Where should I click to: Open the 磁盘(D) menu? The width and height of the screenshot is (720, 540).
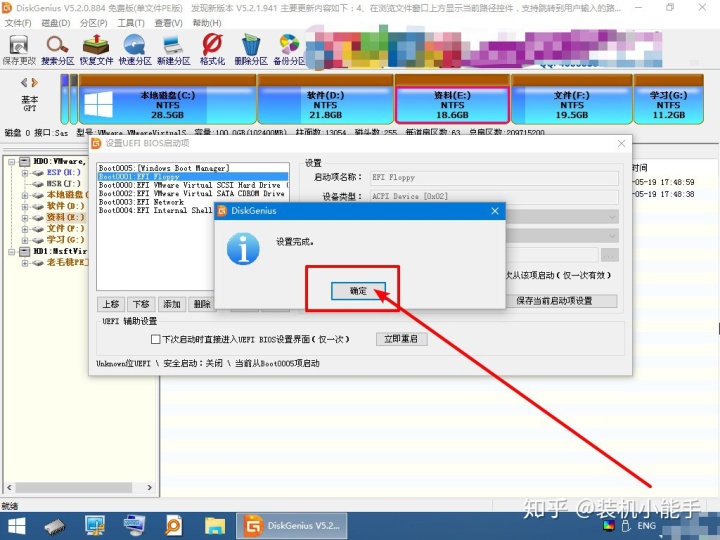pos(56,23)
